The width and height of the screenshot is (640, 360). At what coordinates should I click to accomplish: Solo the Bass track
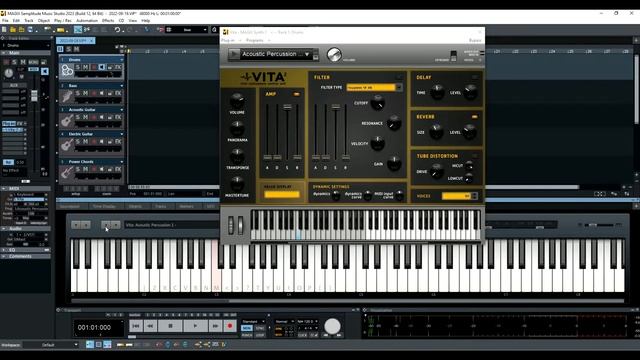[78, 93]
